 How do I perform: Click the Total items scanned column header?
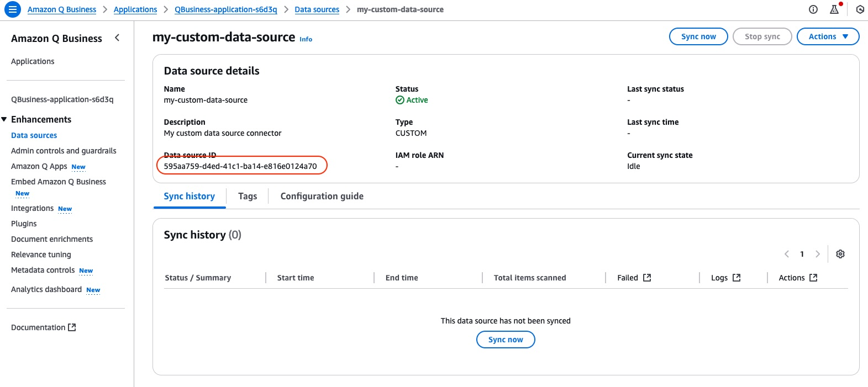click(530, 278)
